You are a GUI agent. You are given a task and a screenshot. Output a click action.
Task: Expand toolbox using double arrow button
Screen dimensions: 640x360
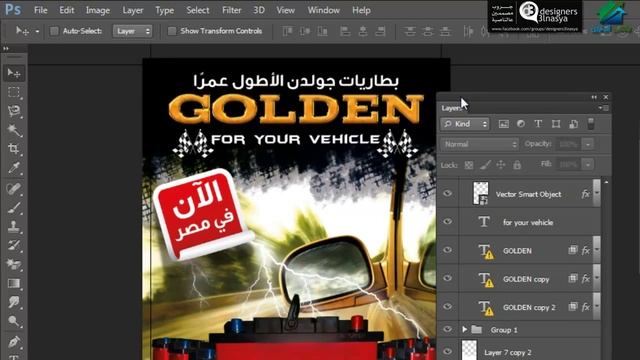(x=6, y=49)
